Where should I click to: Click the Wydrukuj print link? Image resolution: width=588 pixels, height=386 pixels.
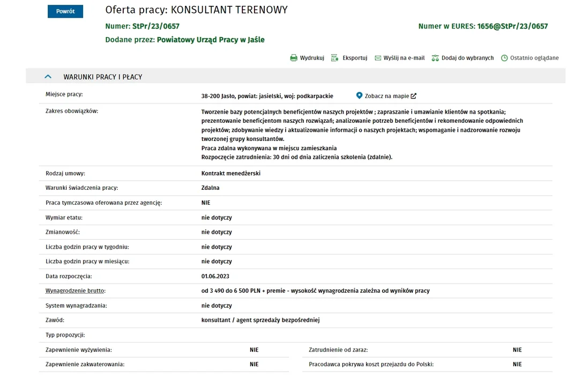[312, 58]
